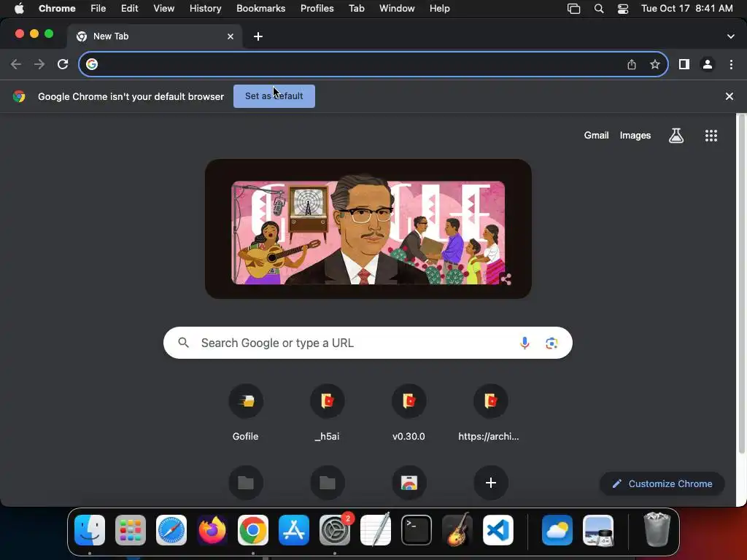The image size is (747, 560).
Task: Select the New Tab tab
Action: click(154, 36)
